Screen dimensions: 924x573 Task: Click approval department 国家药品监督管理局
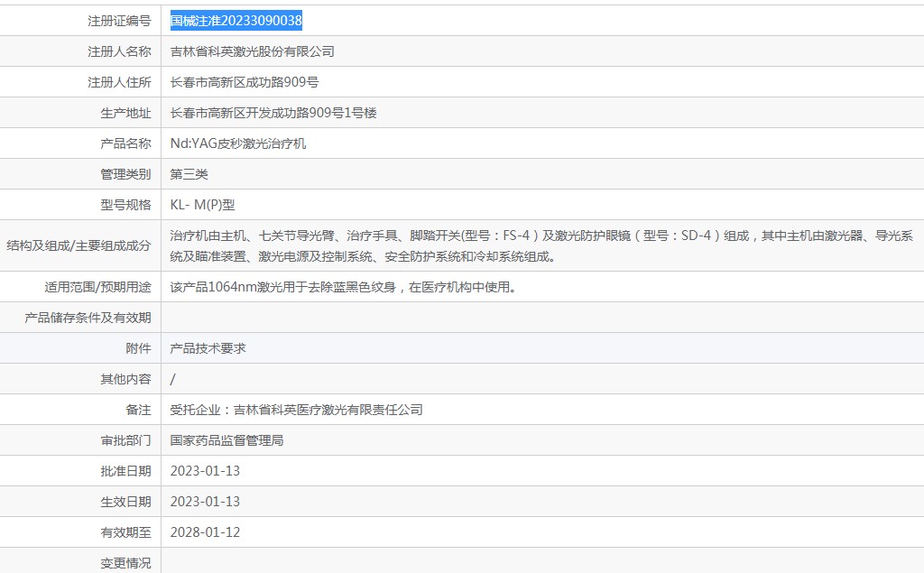pos(226,440)
